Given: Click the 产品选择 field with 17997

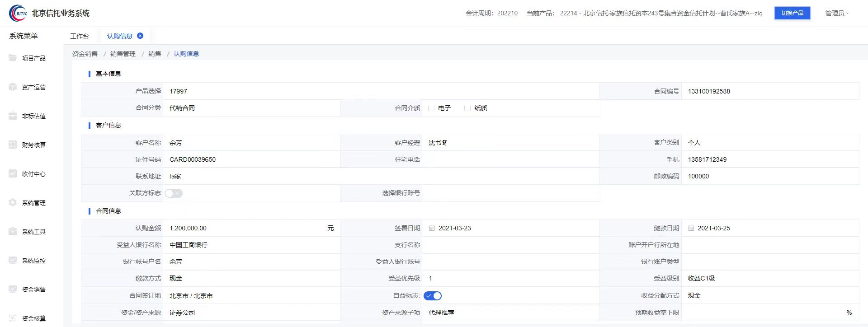Looking at the screenshot, I should point(381,91).
